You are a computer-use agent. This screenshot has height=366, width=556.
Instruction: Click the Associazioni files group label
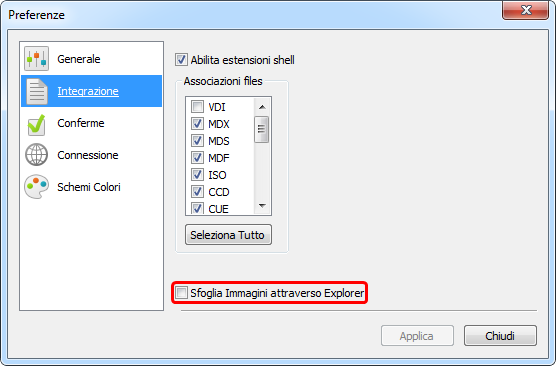223,81
